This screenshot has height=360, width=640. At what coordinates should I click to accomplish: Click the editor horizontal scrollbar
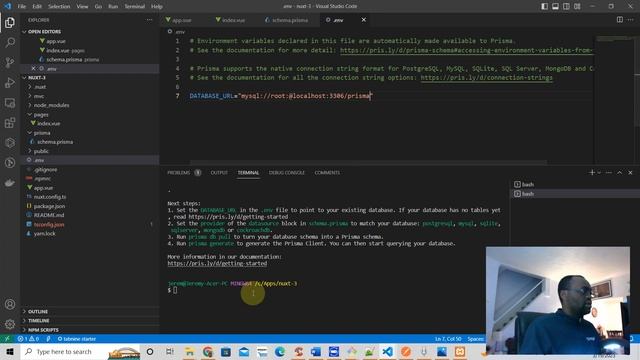point(368,162)
